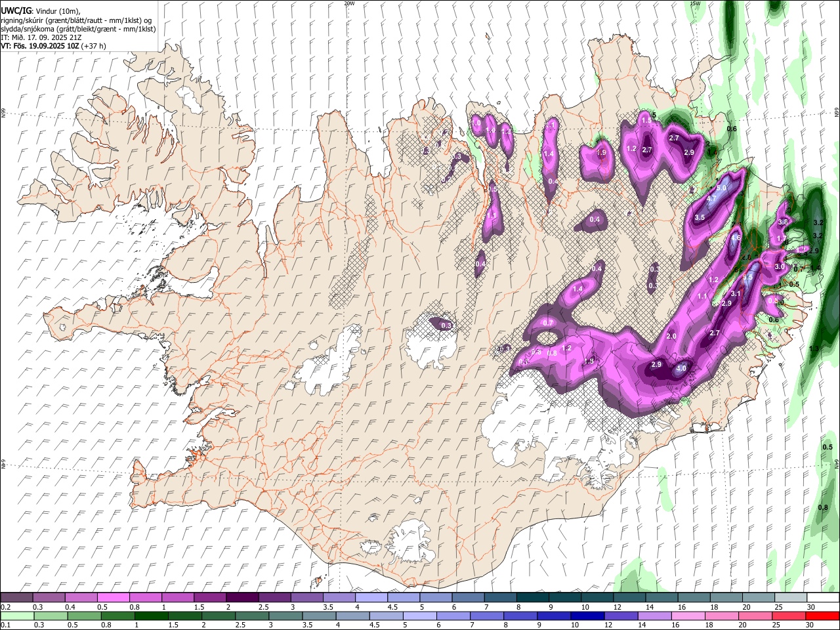This screenshot has width=840, height=630.
Task: Pick the white 30 mm snow-scale swatch
Action: click(x=824, y=598)
